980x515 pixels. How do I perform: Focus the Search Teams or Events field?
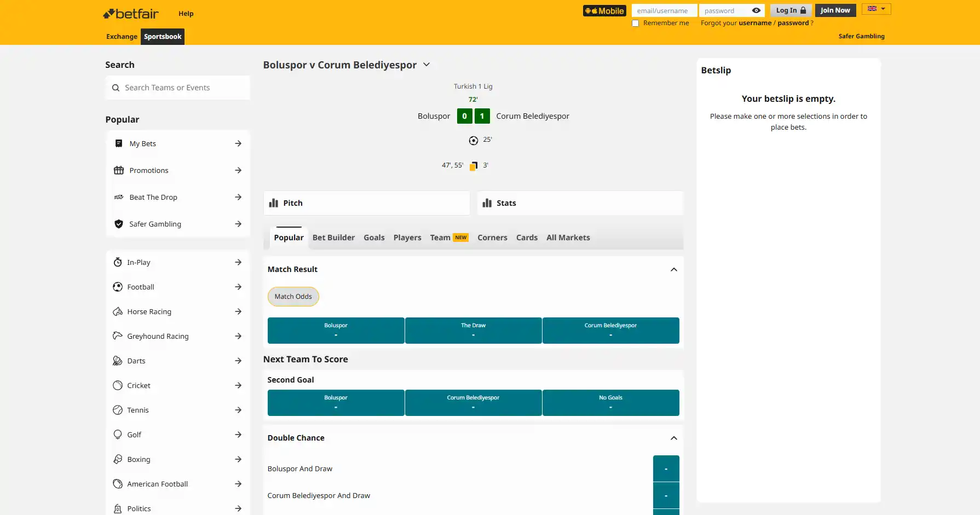[x=178, y=88]
